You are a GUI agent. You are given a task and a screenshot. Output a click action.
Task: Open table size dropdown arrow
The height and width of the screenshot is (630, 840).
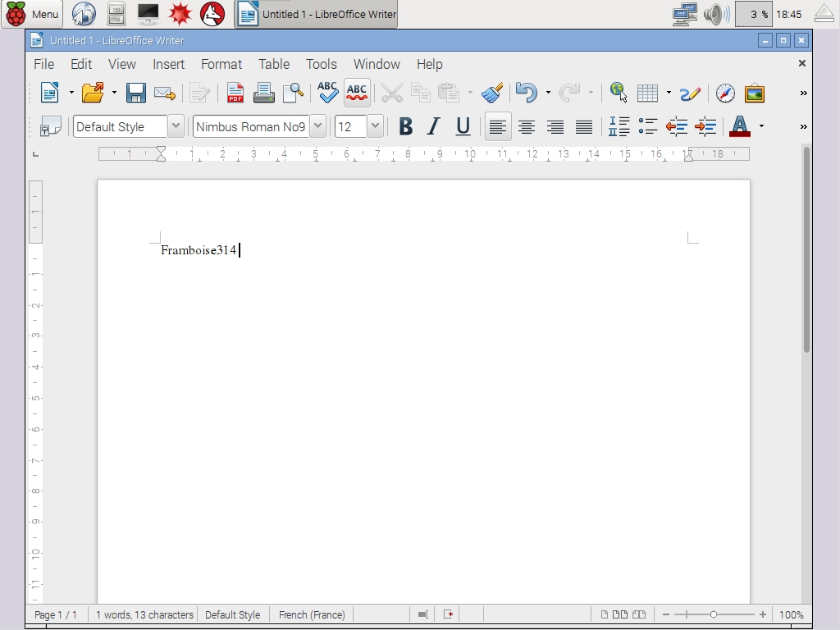(669, 93)
